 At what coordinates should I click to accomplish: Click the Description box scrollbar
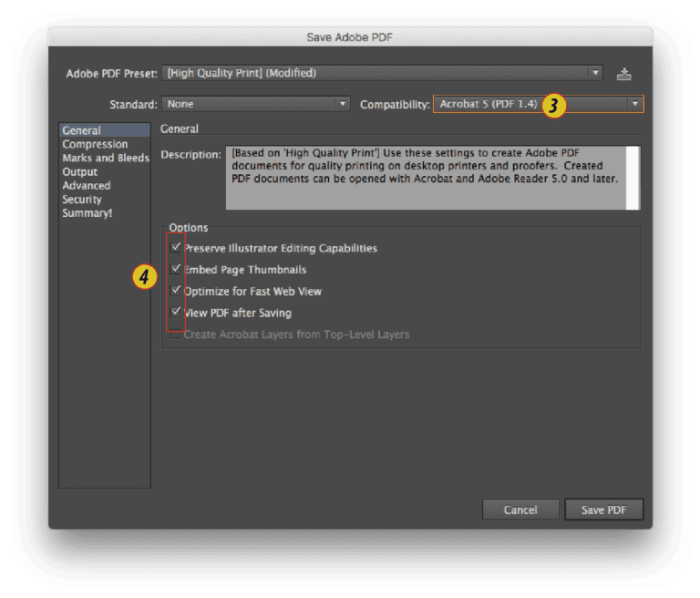pyautogui.click(x=633, y=178)
